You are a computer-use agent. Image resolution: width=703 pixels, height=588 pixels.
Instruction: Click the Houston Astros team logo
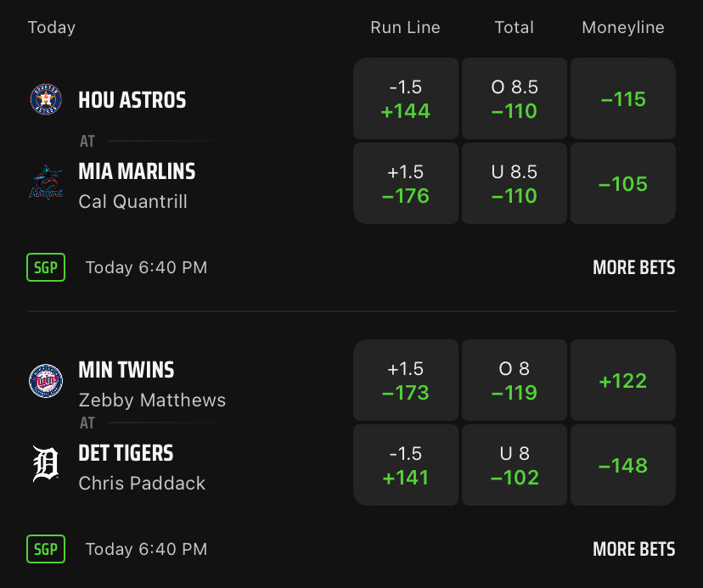click(x=46, y=100)
